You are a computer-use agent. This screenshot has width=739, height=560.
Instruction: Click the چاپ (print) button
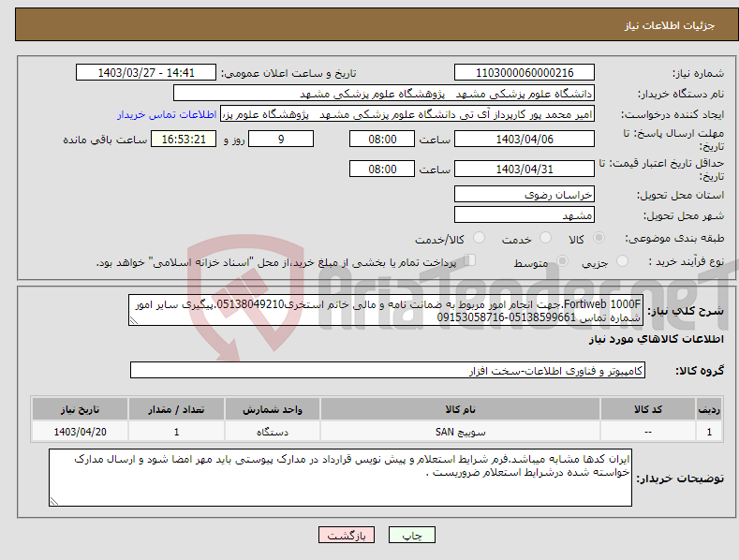pyautogui.click(x=411, y=535)
